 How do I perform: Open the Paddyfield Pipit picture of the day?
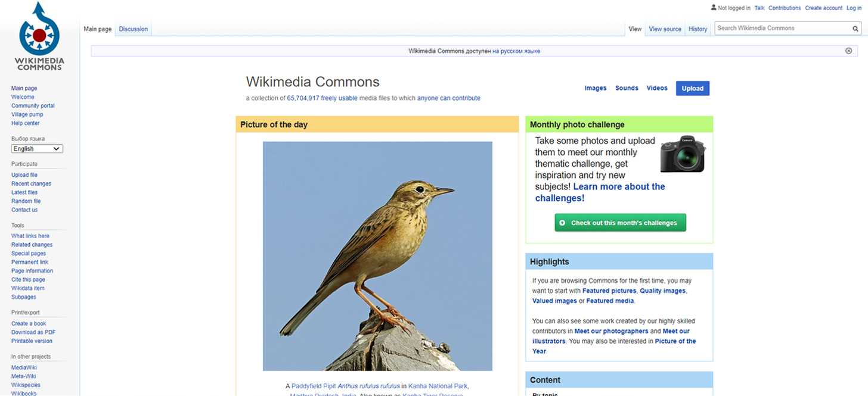[x=377, y=256]
